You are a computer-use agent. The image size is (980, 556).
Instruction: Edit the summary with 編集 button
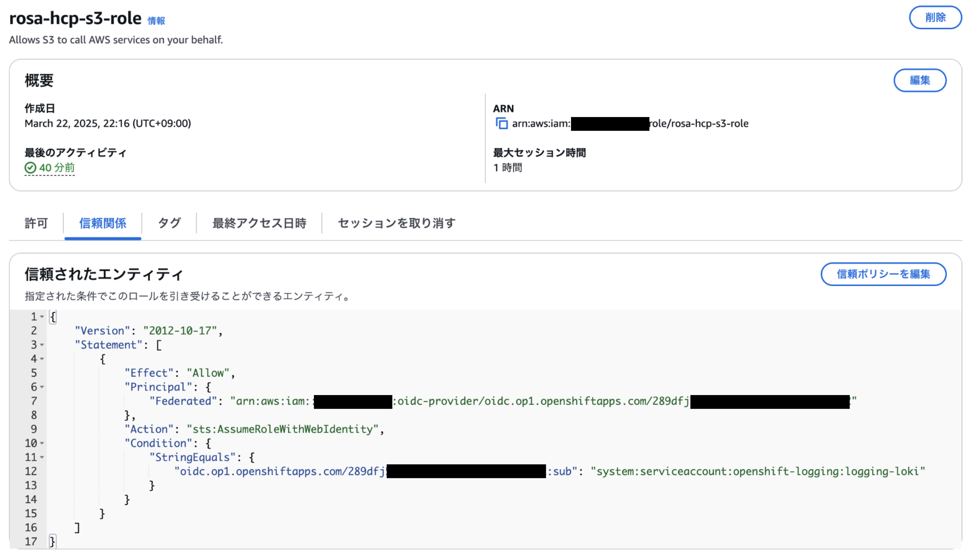click(920, 80)
